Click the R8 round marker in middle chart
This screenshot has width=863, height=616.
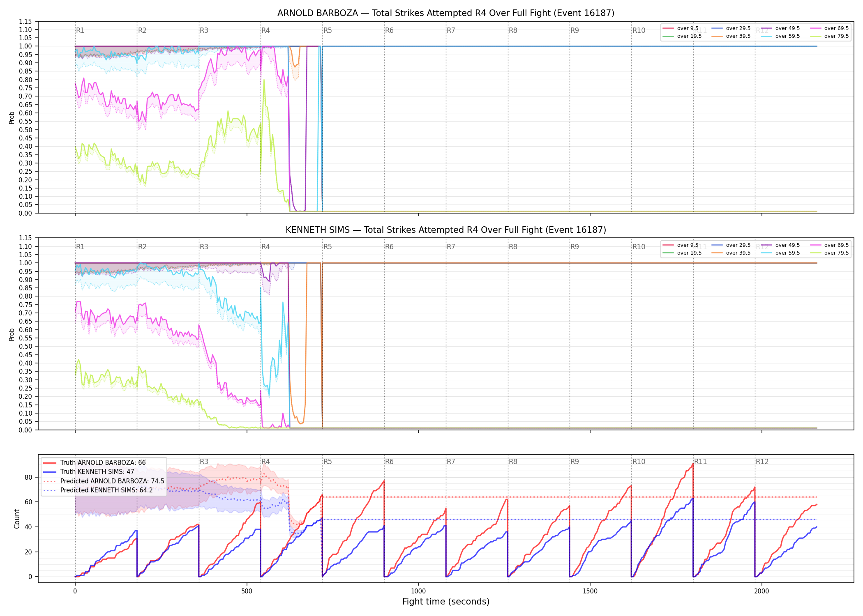(513, 247)
